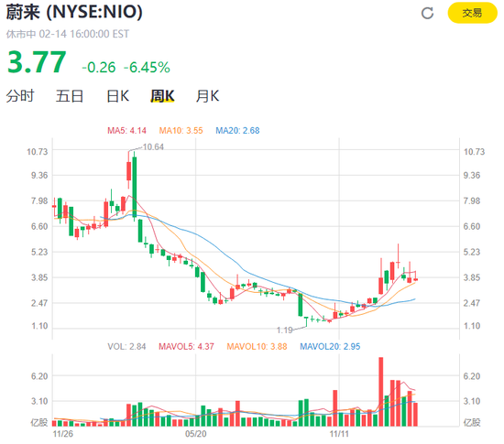Select the 周K chart tab
504x444 pixels.
tap(162, 96)
